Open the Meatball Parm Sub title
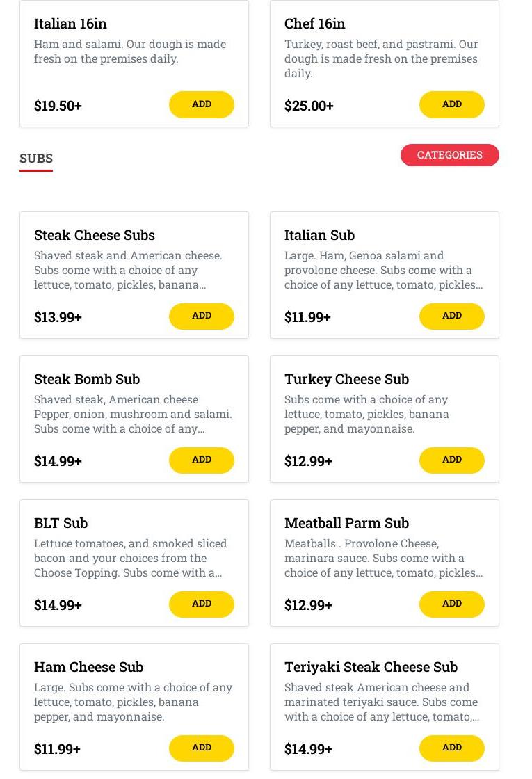 346,523
